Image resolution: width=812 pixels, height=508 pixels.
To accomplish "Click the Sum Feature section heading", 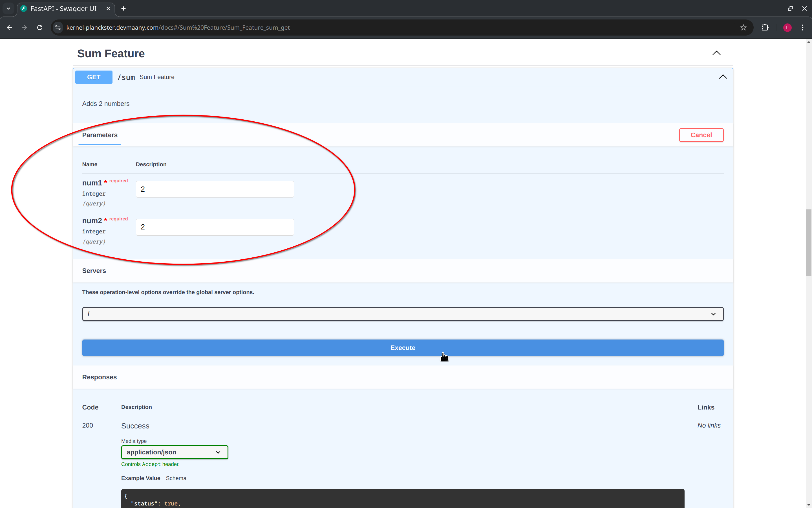I will tap(111, 53).
